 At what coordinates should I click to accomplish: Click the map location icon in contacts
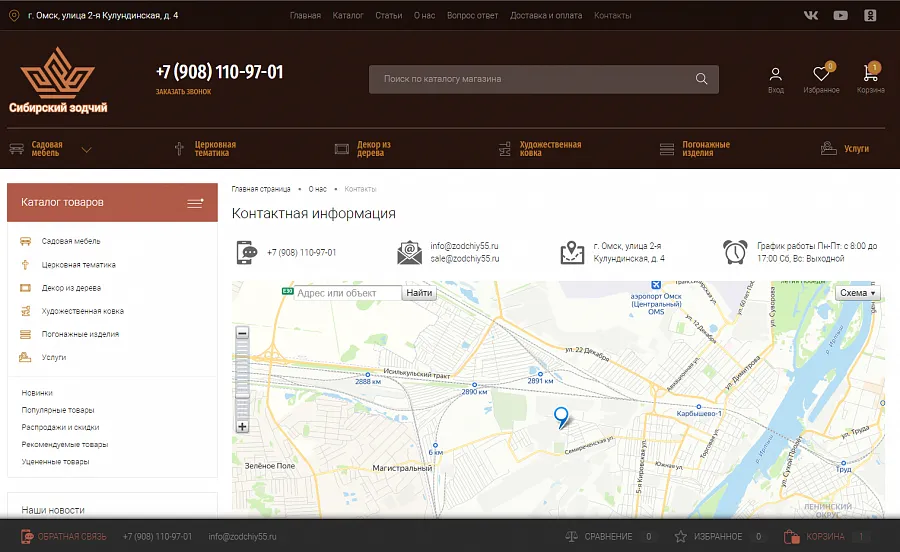point(572,252)
